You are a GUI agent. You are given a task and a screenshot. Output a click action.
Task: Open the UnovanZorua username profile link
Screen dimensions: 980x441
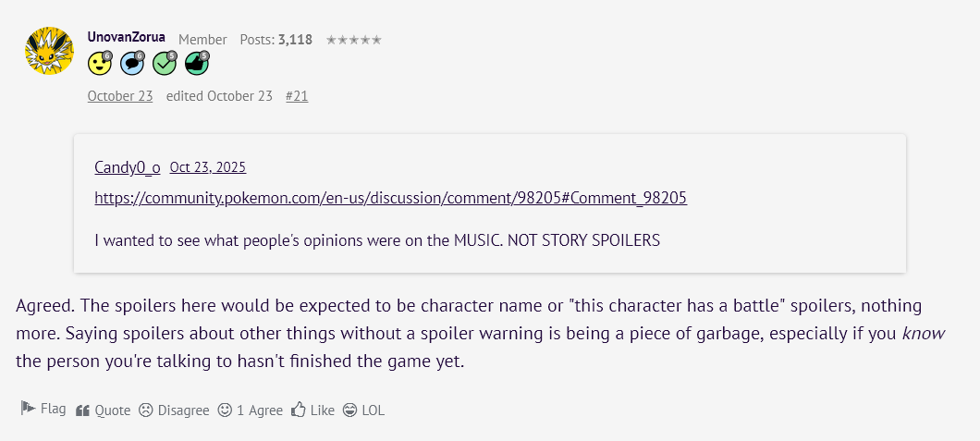[127, 38]
